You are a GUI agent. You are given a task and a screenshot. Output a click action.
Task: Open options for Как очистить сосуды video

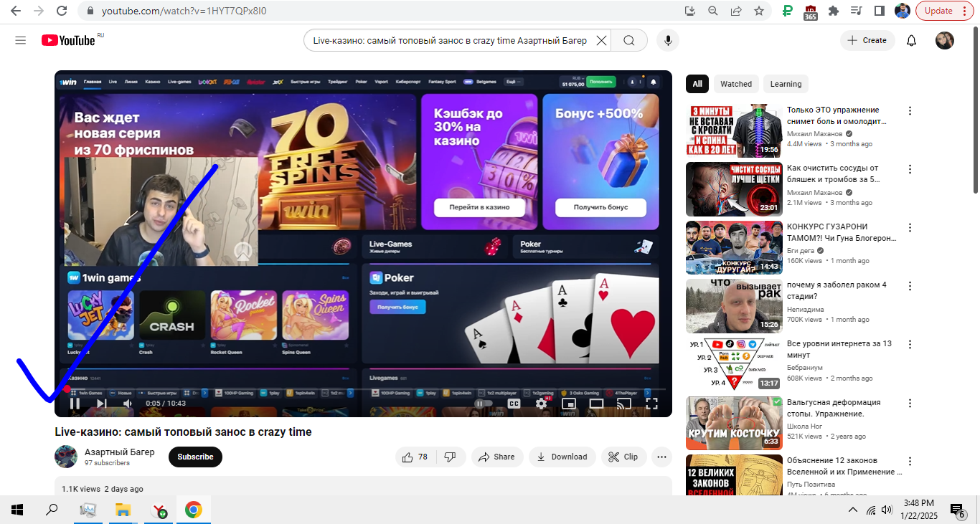910,169
